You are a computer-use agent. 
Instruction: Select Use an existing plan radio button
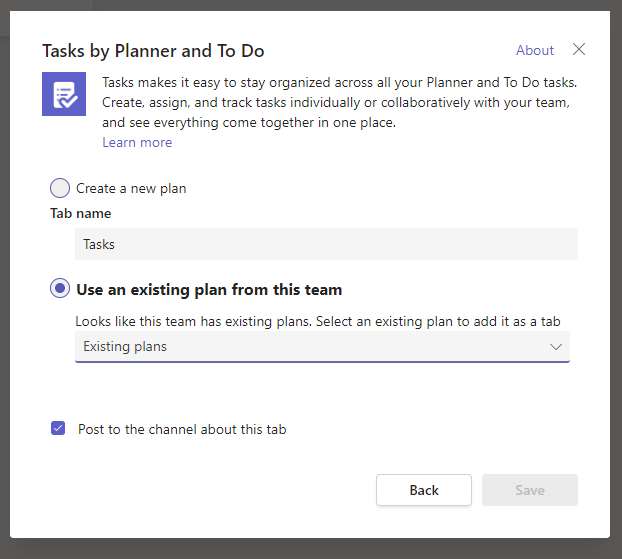(60, 288)
